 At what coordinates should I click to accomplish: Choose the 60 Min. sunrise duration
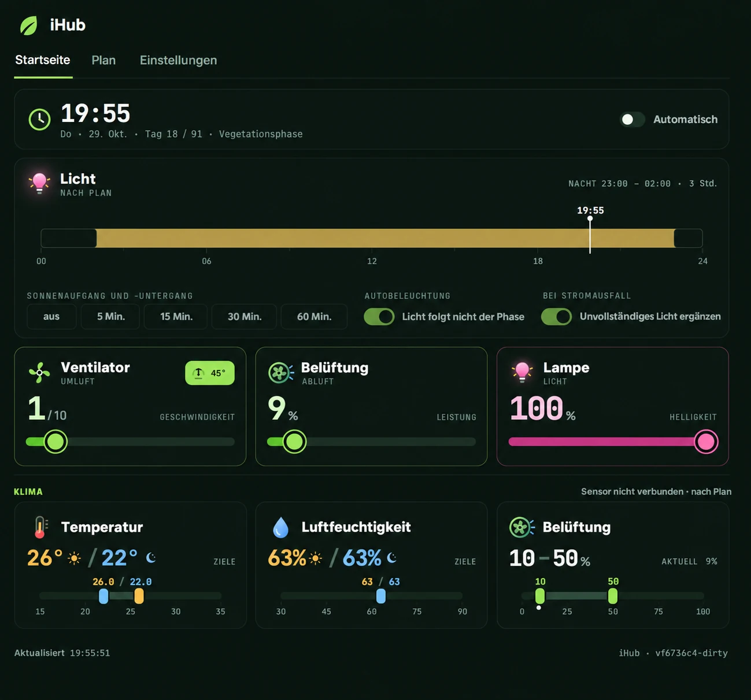click(314, 317)
